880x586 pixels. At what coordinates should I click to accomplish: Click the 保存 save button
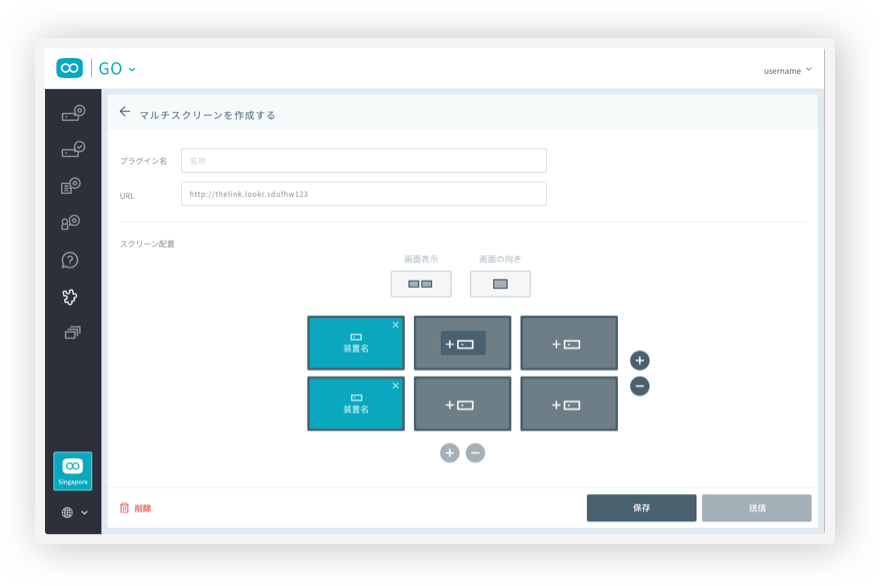641,508
